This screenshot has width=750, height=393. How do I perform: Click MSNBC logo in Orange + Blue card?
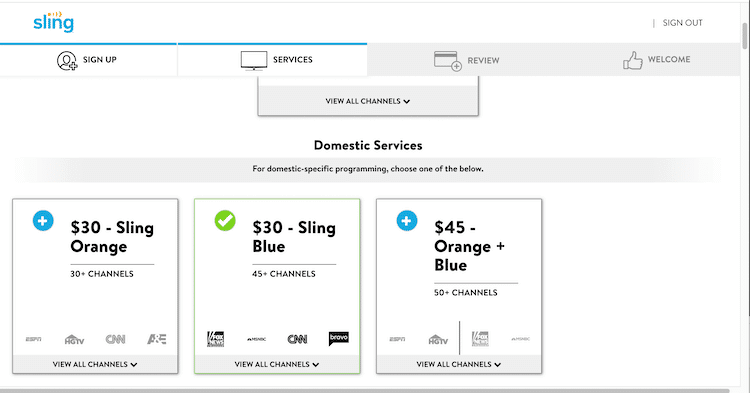520,339
